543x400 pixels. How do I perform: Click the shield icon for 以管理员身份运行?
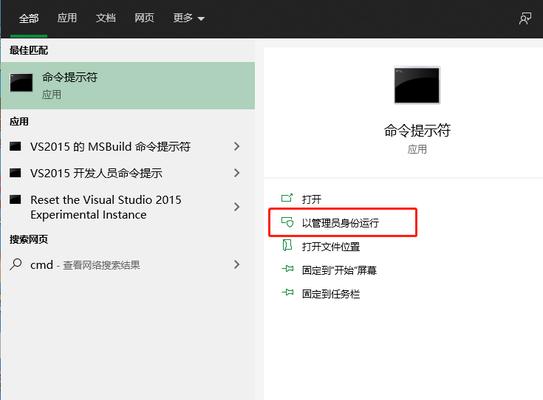[287, 222]
